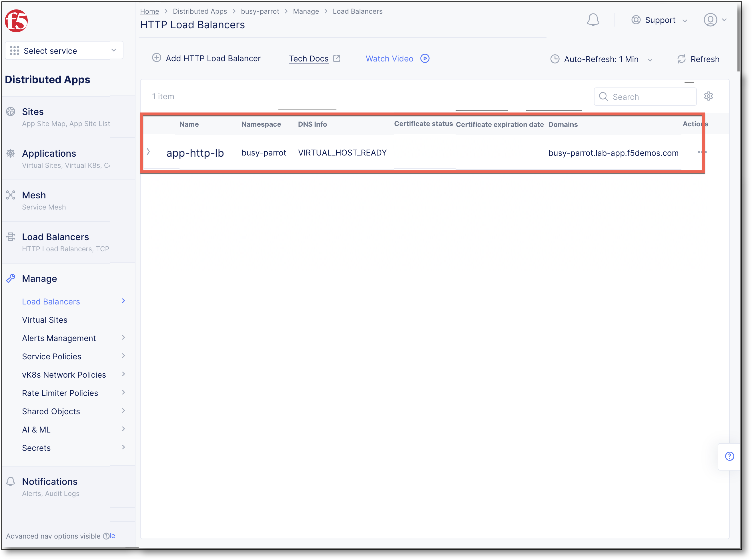
Task: Click the plus icon for Add HTTP Load Balancer
Action: (x=156, y=58)
